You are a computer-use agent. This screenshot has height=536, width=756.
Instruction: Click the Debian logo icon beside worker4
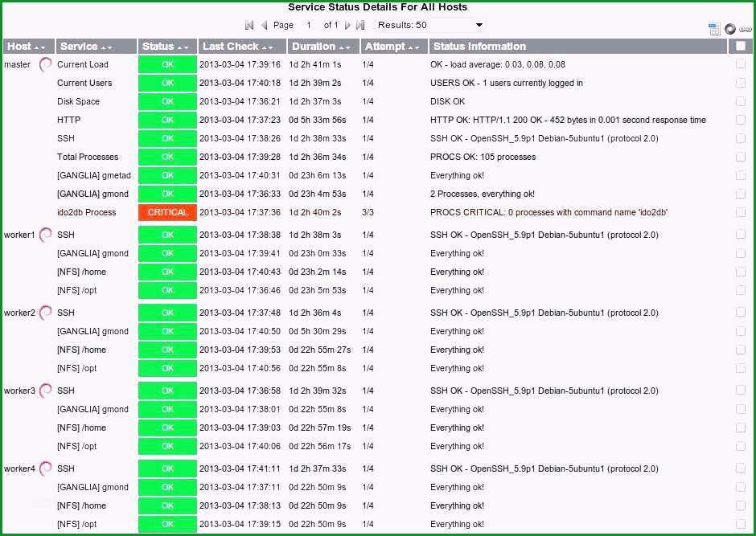coord(45,468)
